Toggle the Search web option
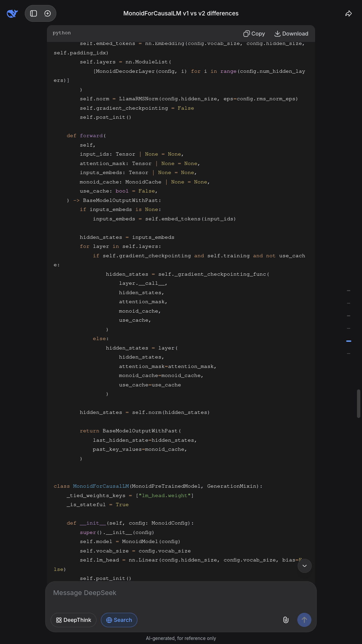Screen dimensions: 362x644 pos(119,620)
